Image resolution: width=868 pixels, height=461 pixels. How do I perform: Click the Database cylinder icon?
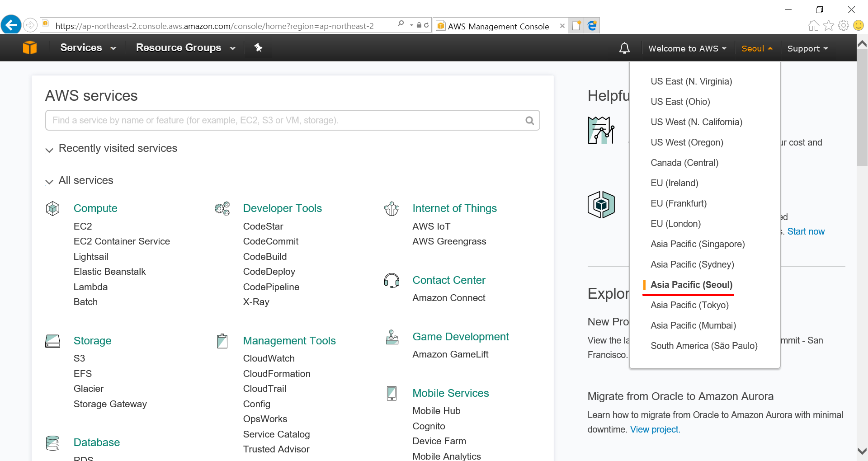pyautogui.click(x=53, y=443)
